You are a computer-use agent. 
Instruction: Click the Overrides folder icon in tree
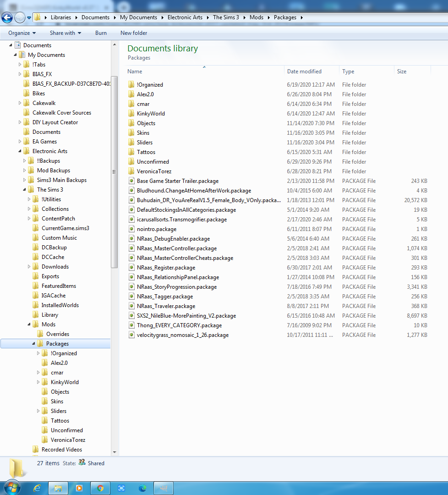[40, 334]
